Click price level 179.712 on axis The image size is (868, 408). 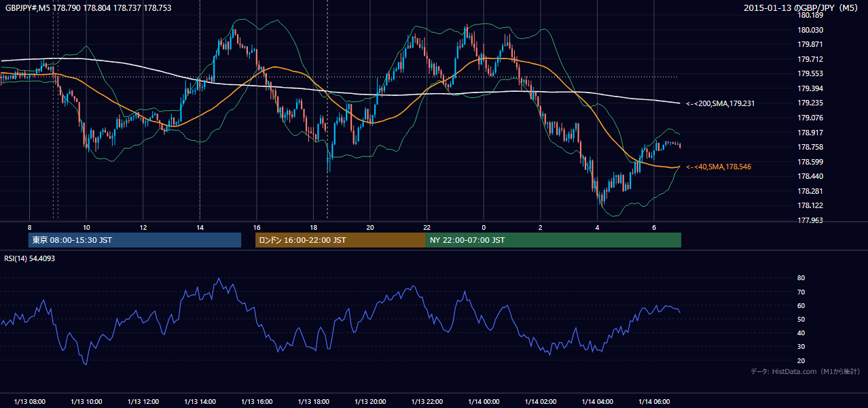(x=810, y=59)
